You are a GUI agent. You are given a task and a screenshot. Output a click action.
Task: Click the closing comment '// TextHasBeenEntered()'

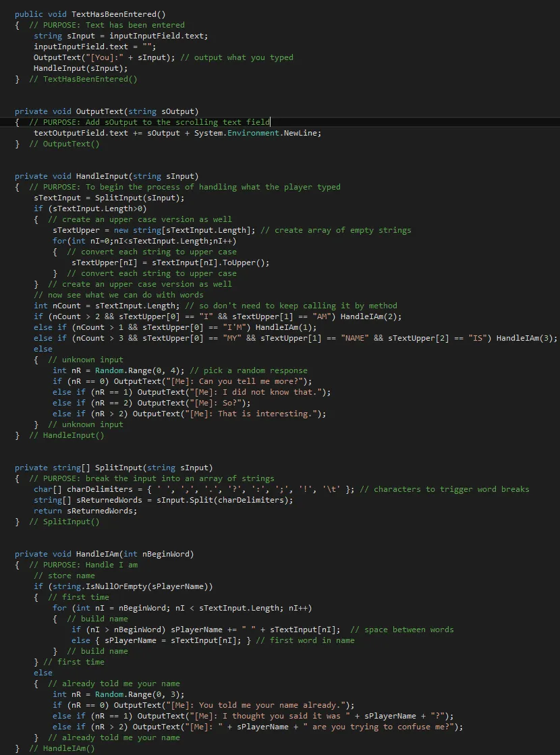coord(83,79)
